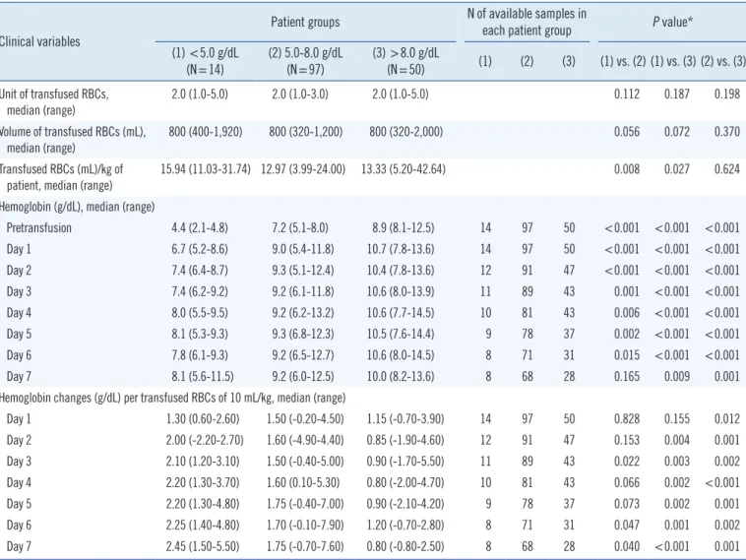
Task: Click changes Day 1 value '1.30 (0.60-2.60)'
Action: click(202, 419)
